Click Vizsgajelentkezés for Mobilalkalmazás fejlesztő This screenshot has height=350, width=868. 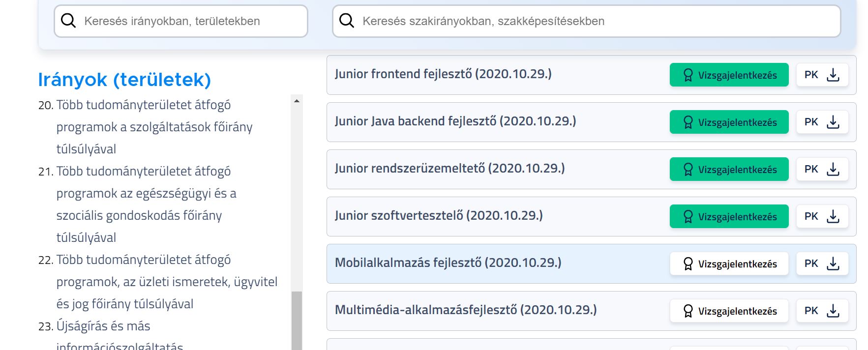click(729, 263)
